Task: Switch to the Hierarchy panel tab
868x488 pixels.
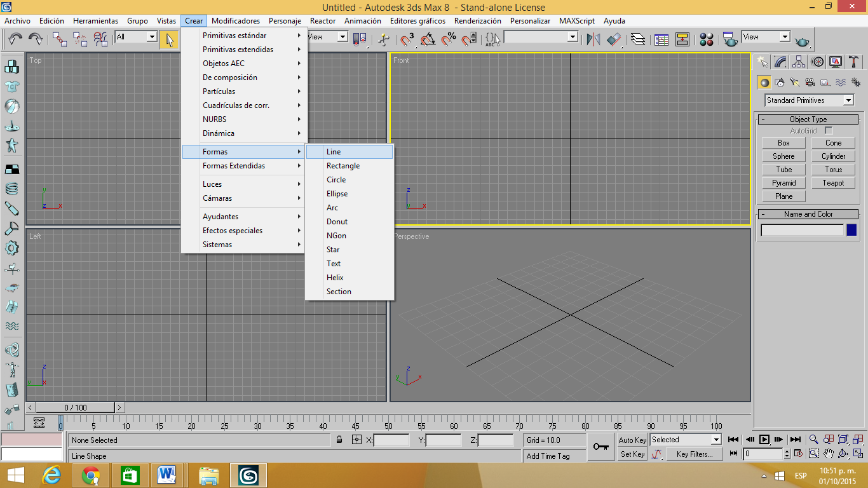Action: [x=799, y=62]
